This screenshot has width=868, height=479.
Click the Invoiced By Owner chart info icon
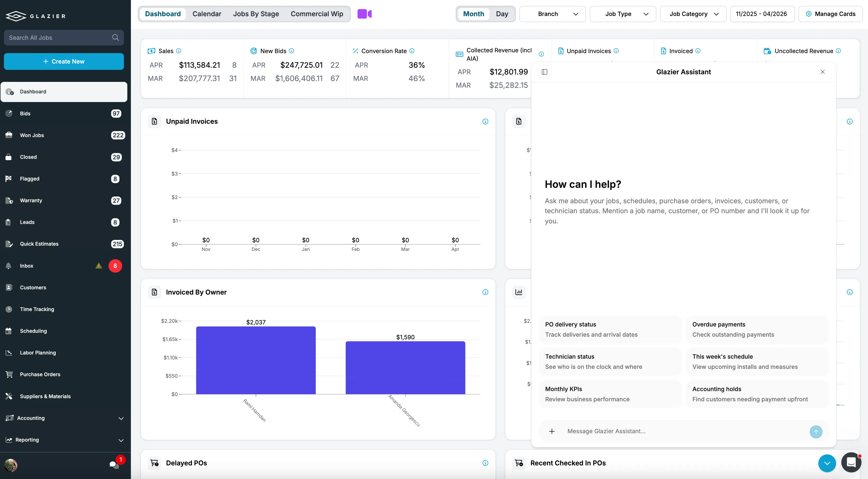tap(485, 292)
